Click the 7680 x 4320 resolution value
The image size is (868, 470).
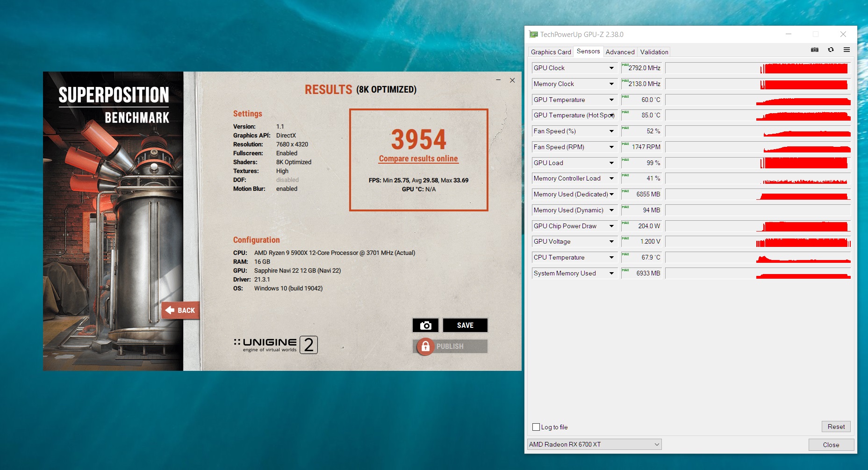tap(292, 144)
